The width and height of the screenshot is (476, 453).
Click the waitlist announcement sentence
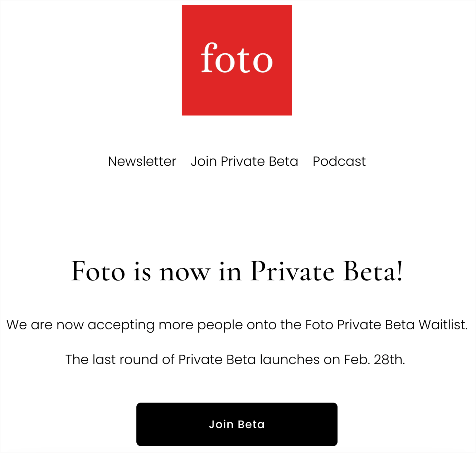point(237,325)
